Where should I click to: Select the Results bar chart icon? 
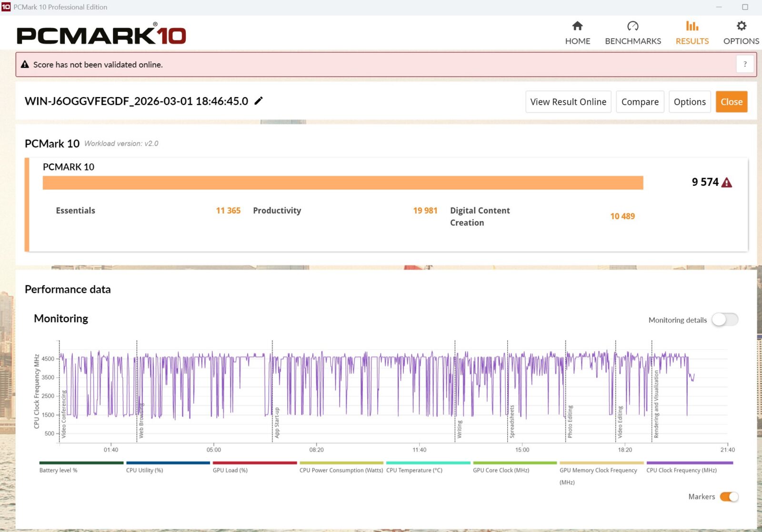692,26
